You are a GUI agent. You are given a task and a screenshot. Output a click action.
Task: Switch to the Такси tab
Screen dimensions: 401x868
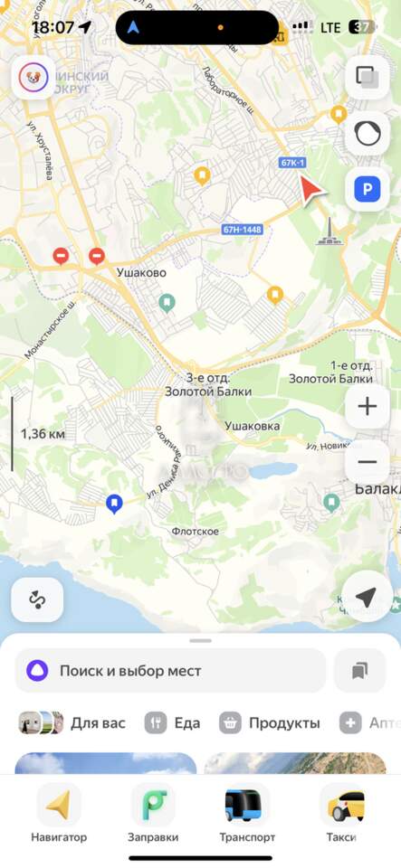click(x=341, y=813)
